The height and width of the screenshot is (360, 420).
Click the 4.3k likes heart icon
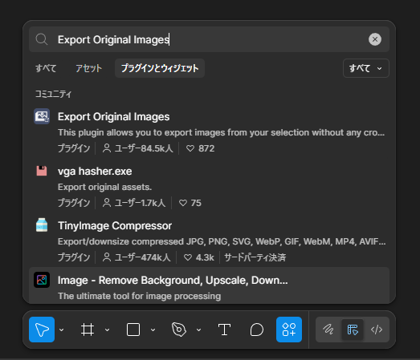click(188, 257)
